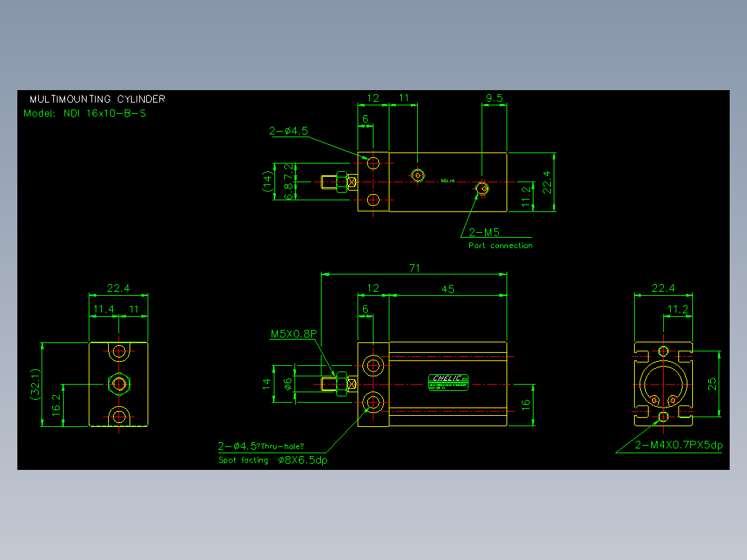
Task: Click the 22.4 width dimension in right view
Action: tap(663, 288)
